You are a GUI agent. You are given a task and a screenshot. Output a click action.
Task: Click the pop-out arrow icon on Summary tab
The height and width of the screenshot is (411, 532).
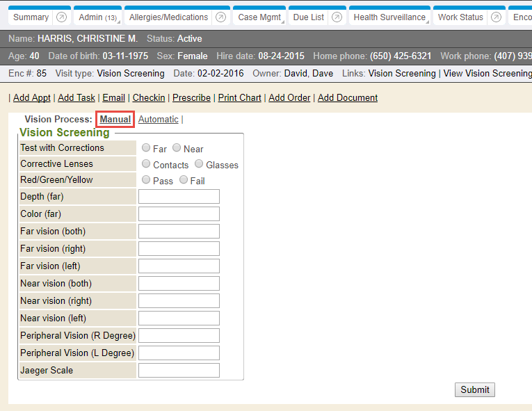coord(61,17)
